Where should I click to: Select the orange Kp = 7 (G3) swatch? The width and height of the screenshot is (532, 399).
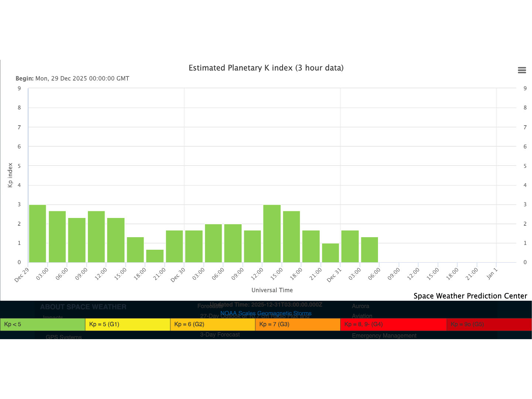(297, 324)
